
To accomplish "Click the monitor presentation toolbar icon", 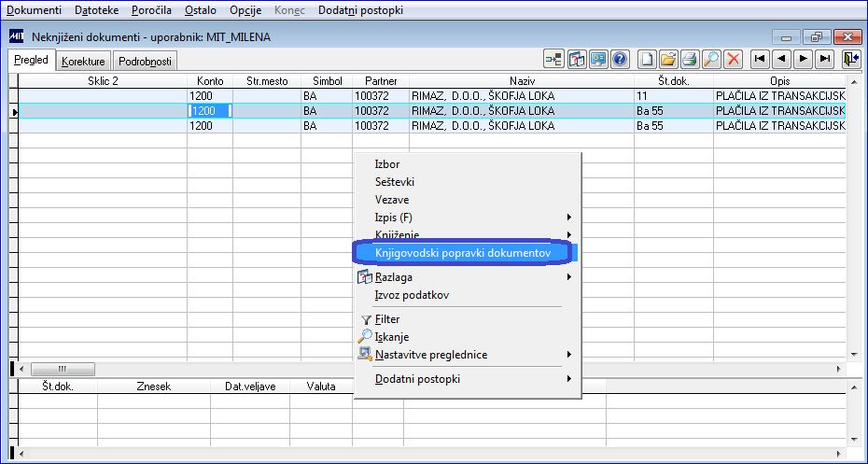I will click(x=598, y=59).
